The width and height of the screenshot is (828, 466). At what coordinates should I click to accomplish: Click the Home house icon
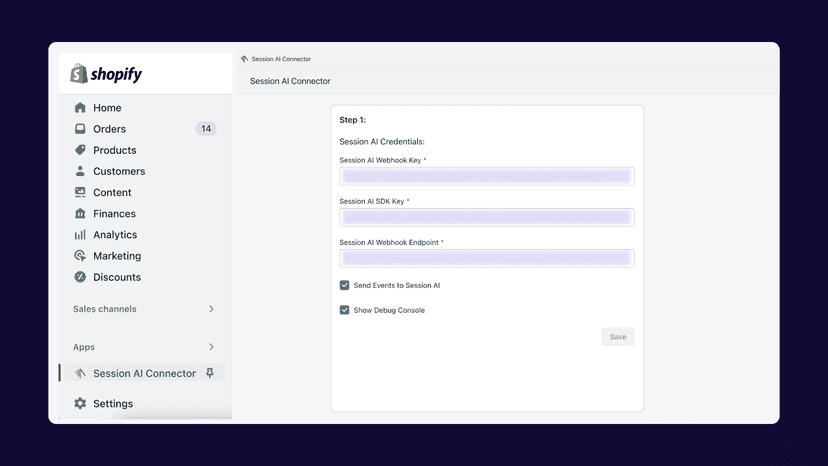pos(80,108)
